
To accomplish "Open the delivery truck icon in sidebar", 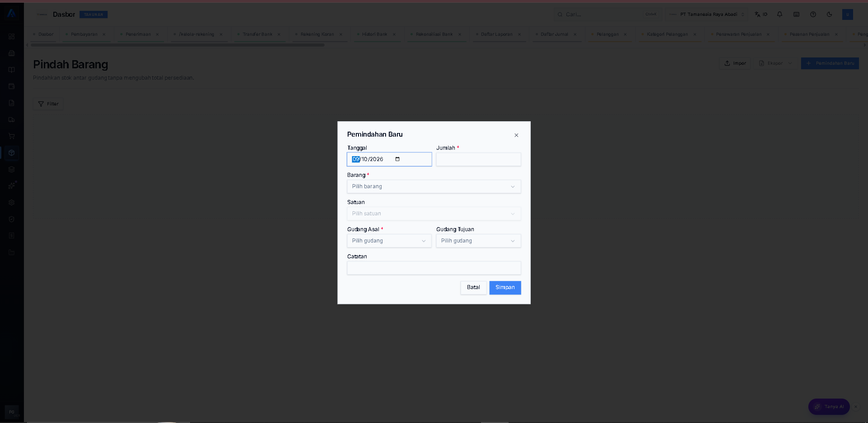I will [x=12, y=119].
